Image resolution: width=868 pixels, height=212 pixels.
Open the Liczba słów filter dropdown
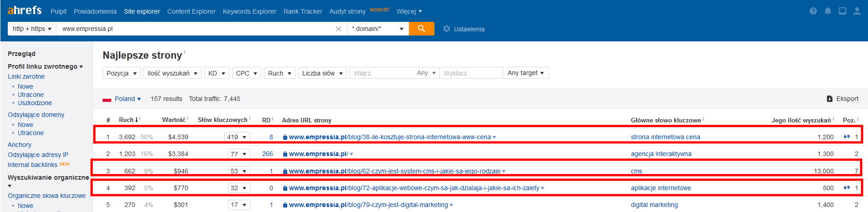pyautogui.click(x=322, y=73)
